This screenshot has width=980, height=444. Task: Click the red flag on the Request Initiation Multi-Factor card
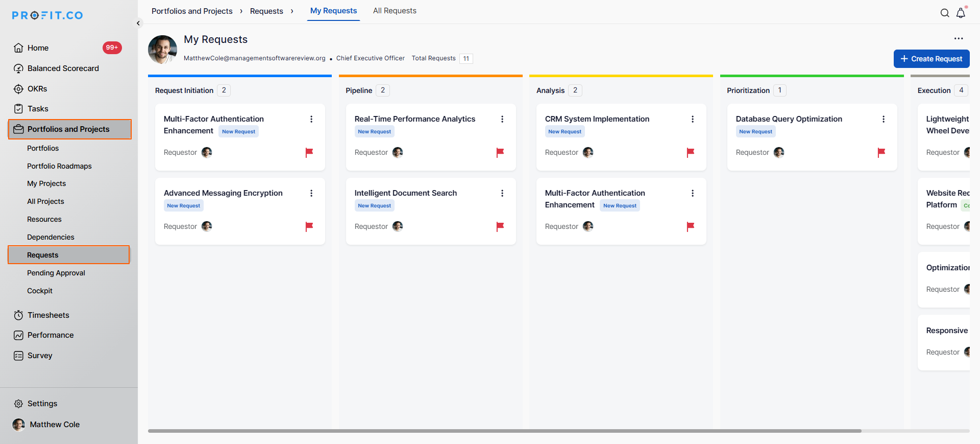(x=309, y=152)
